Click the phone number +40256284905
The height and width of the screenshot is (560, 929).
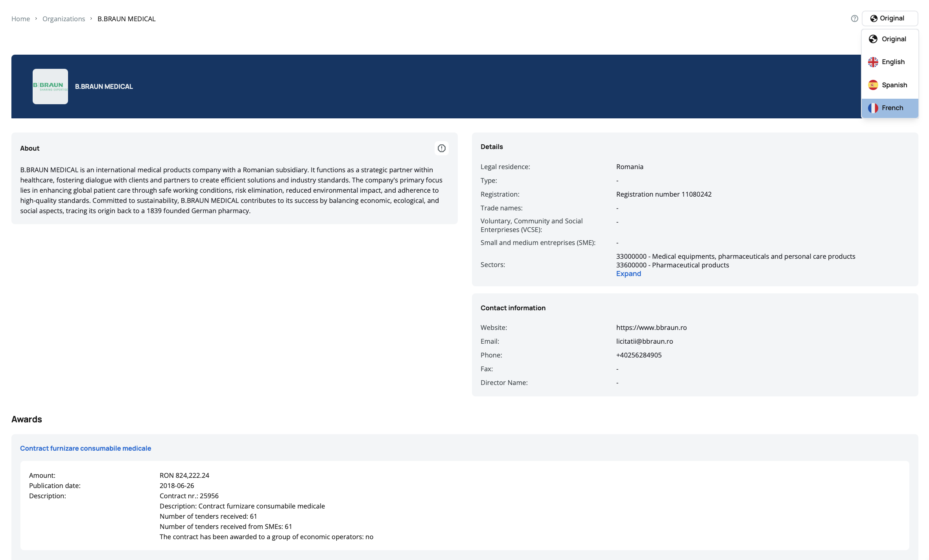[x=639, y=355]
